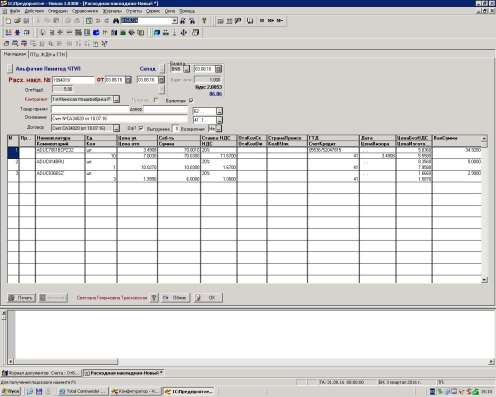Screen dimensions: 496x397
Task: Click the Расх. накл. № (invoice number) field
Action: coord(73,80)
